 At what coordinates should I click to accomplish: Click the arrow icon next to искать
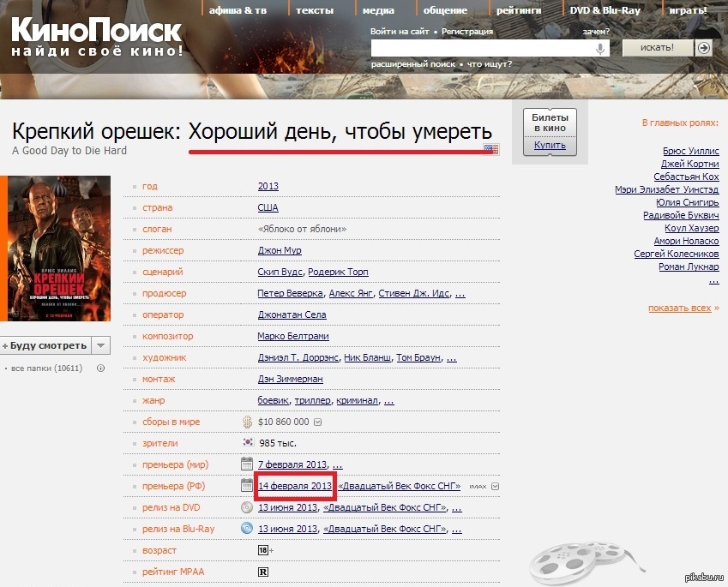704,48
